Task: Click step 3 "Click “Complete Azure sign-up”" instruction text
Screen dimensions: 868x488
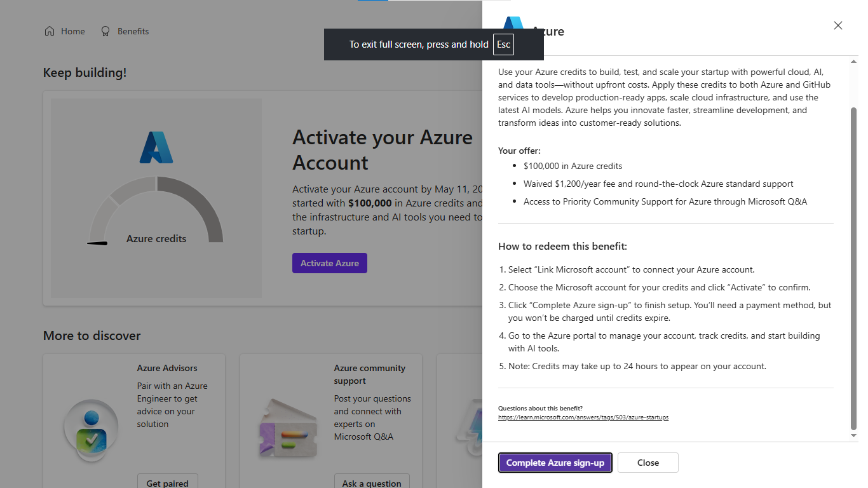Action: click(670, 311)
